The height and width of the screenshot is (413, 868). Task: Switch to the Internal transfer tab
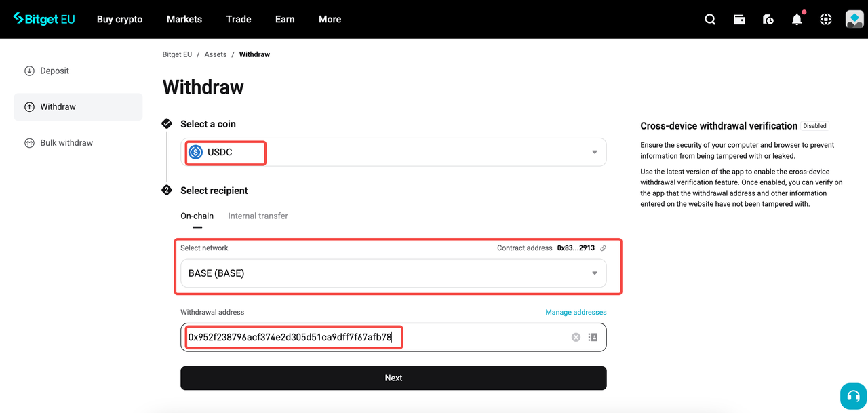coord(258,216)
